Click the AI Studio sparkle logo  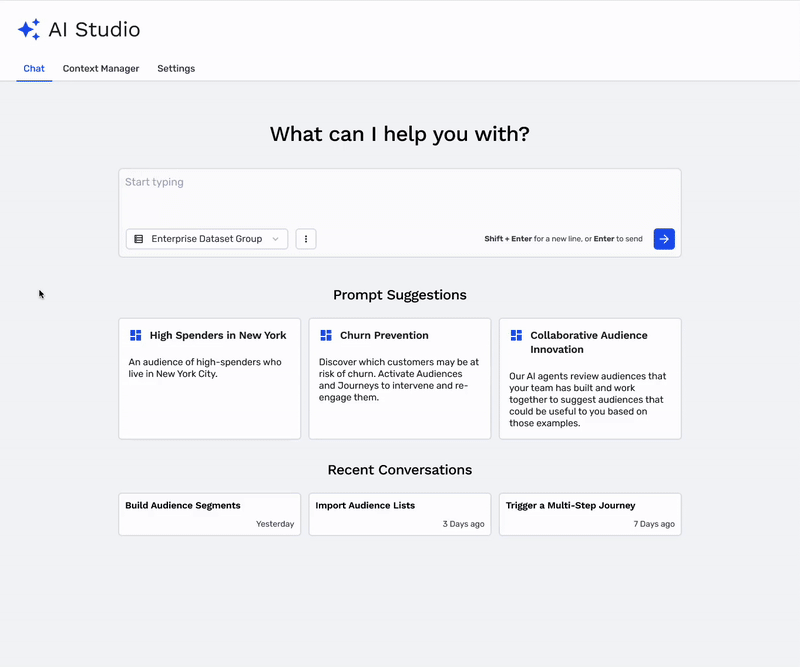pyautogui.click(x=29, y=30)
